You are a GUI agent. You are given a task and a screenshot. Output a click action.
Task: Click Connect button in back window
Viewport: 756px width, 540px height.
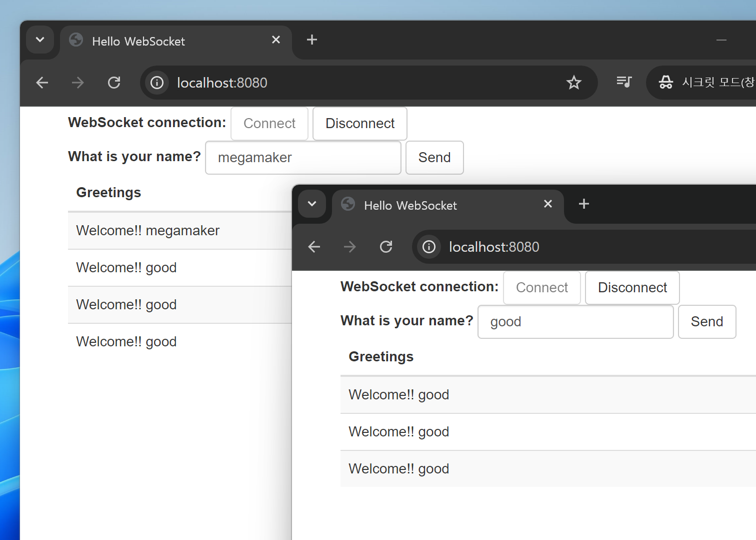click(269, 124)
